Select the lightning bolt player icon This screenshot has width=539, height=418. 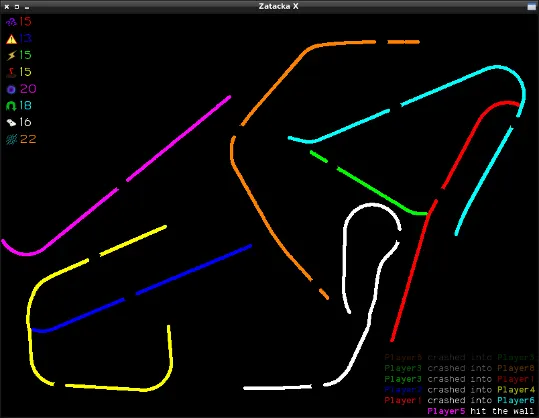point(11,56)
